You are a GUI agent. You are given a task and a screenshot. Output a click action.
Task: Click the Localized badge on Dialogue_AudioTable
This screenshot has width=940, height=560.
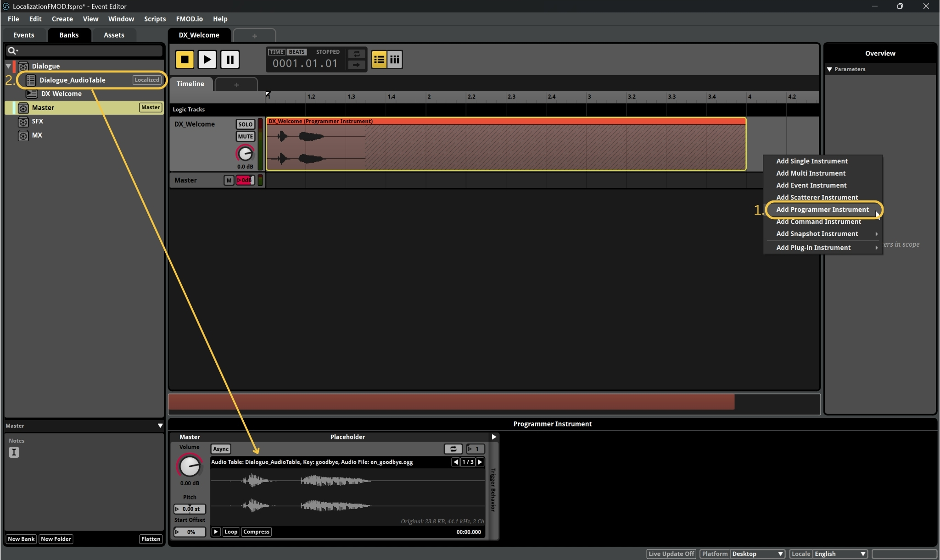(x=147, y=80)
